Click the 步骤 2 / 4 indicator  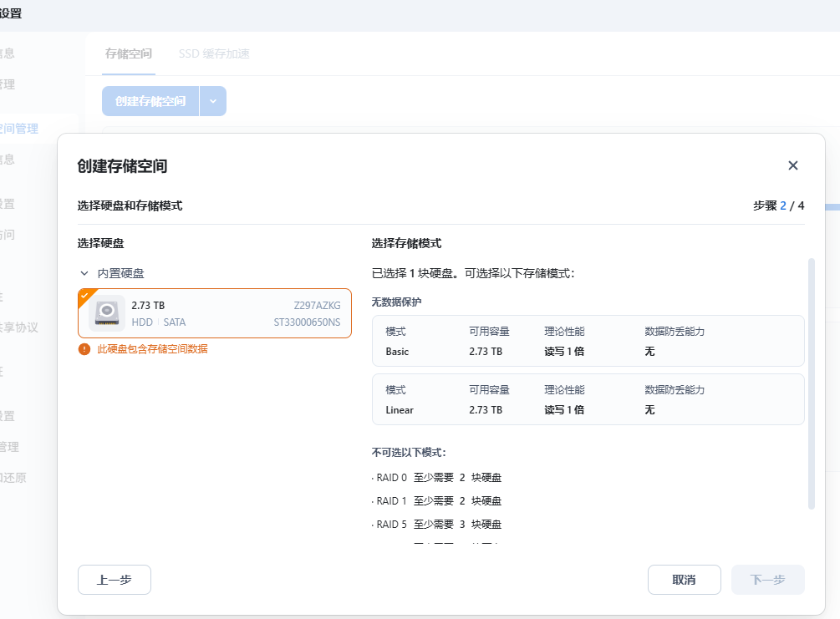(x=778, y=205)
